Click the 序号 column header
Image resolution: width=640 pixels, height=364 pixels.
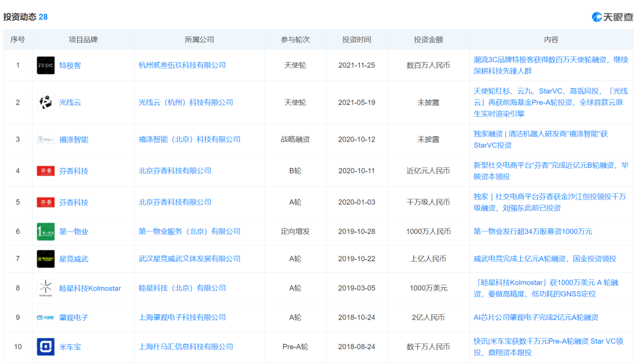point(18,40)
